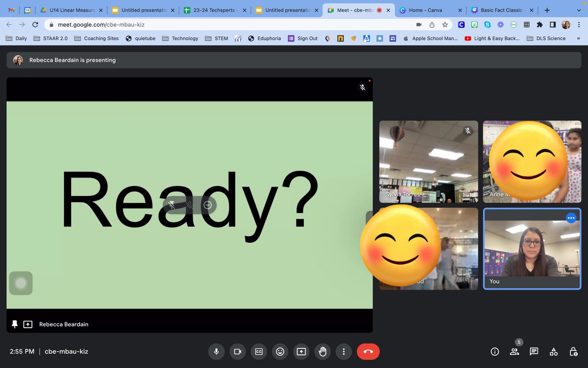
Task: Open more options in the Meet control bar
Action: (344, 351)
